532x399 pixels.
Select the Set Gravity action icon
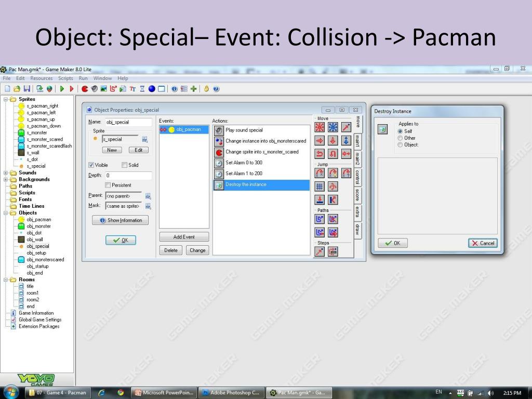coord(346,140)
